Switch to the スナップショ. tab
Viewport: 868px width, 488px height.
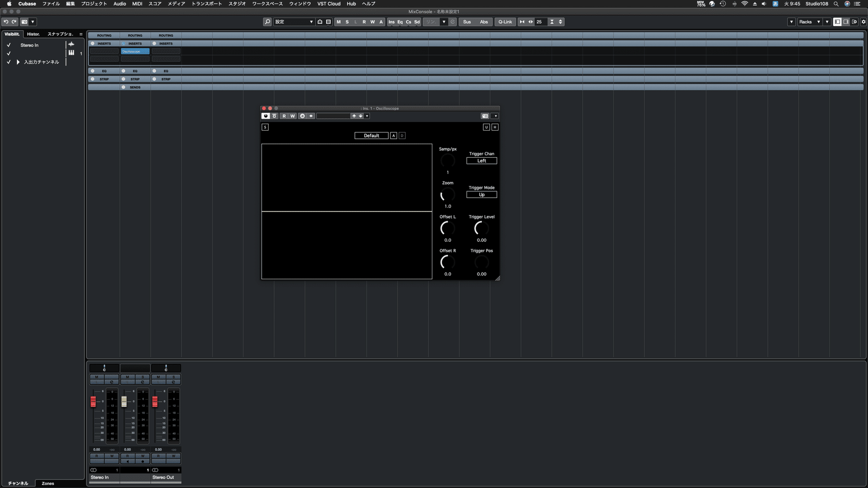pyautogui.click(x=60, y=34)
